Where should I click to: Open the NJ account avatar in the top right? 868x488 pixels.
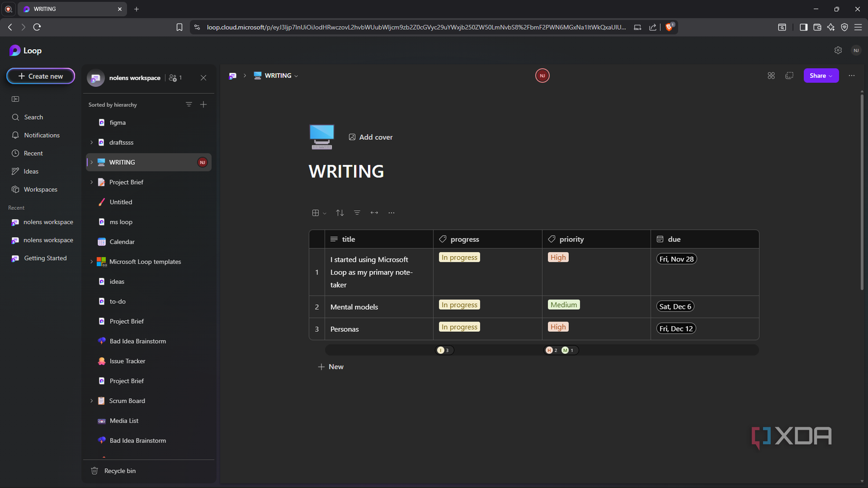(x=856, y=50)
